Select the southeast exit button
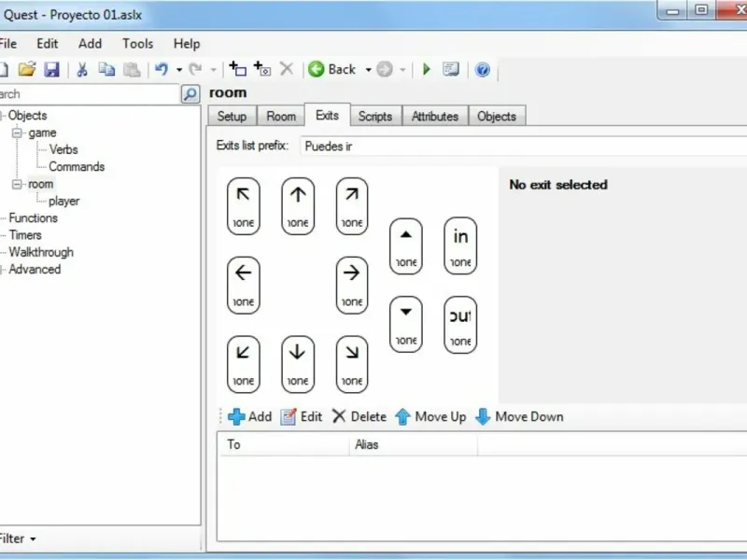747x560 pixels. coord(352,364)
